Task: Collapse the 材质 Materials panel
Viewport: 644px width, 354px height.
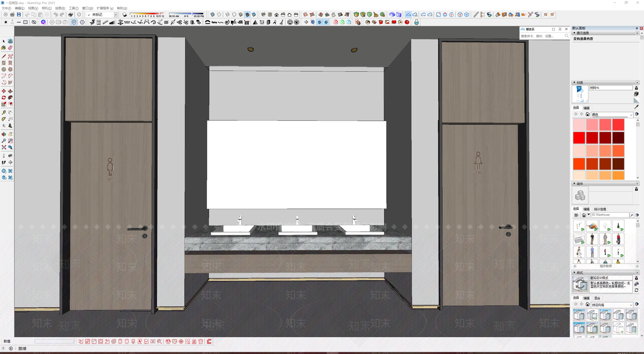Action: [x=574, y=82]
